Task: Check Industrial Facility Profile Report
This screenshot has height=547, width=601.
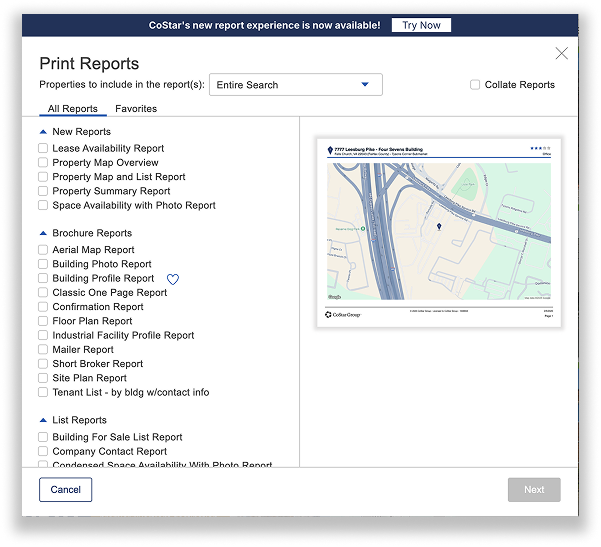Action: (43, 335)
